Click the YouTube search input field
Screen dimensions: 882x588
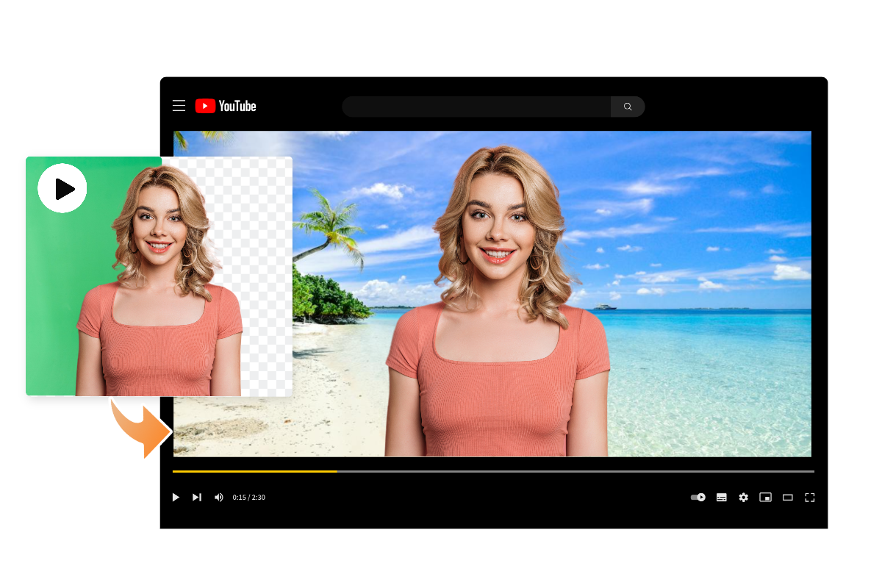(x=476, y=107)
